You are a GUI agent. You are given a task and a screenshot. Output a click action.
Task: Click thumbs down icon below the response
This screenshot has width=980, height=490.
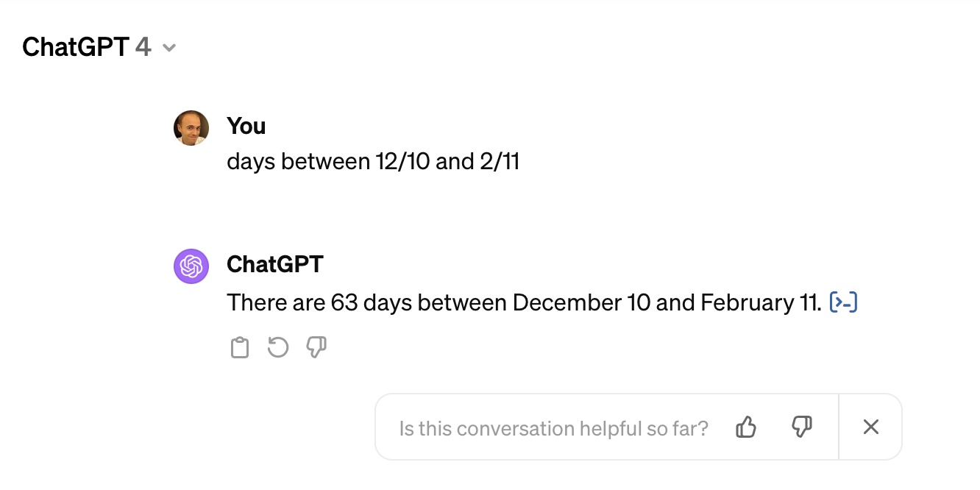pyautogui.click(x=316, y=347)
